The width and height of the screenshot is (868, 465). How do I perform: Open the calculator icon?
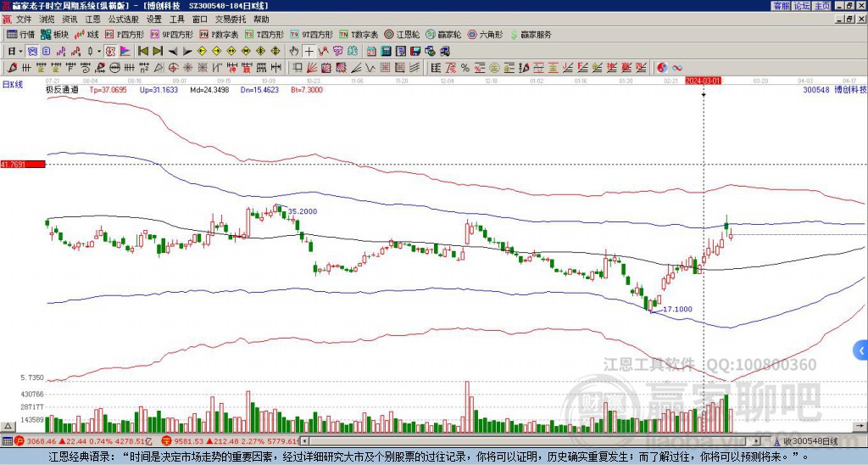(x=386, y=51)
